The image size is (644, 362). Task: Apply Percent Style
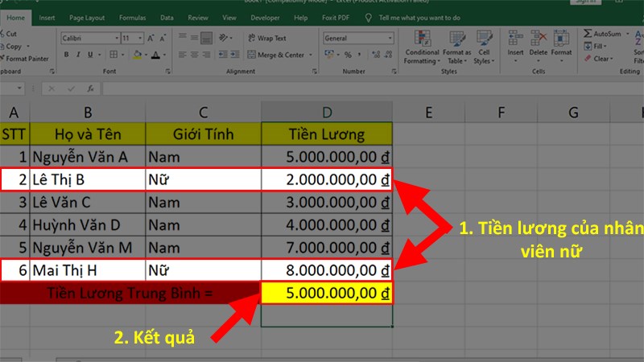[x=348, y=55]
